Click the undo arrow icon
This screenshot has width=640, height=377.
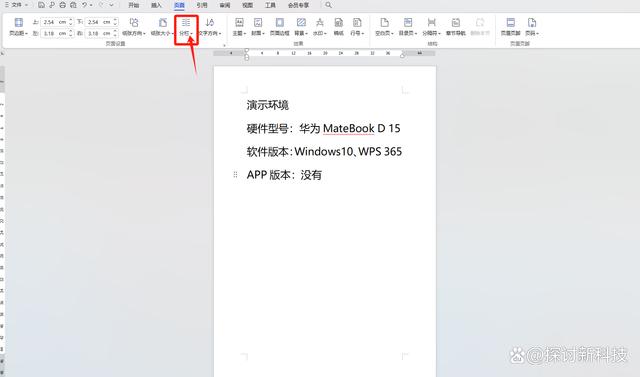(x=84, y=5)
